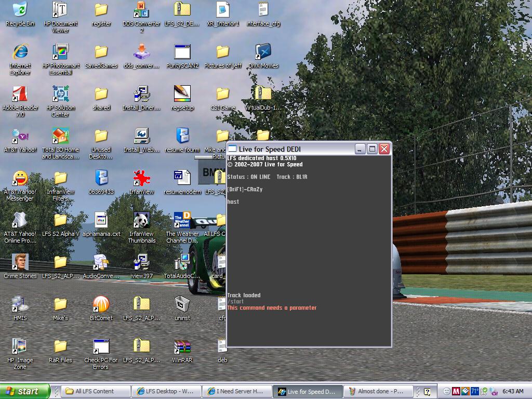This screenshot has height=399, width=532.
Task: Open IrfanView desktop shortcut
Action: [141, 178]
